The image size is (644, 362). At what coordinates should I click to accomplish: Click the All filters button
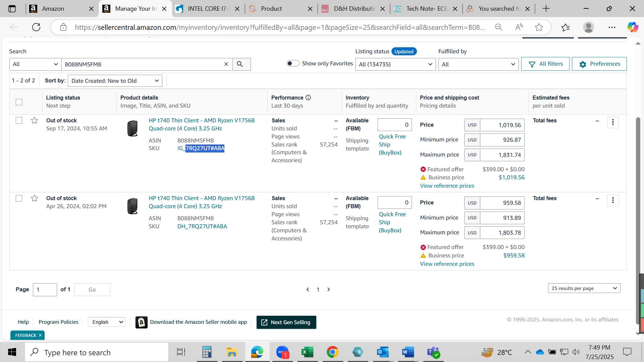pyautogui.click(x=545, y=64)
